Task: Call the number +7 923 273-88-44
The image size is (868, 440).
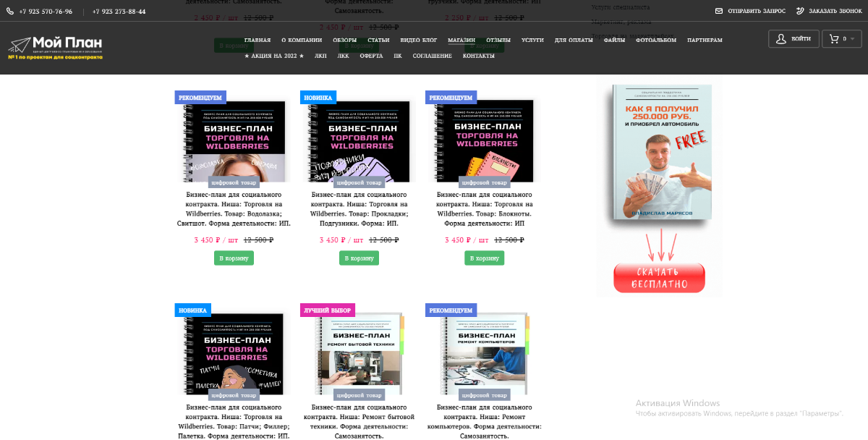Action: coord(119,12)
